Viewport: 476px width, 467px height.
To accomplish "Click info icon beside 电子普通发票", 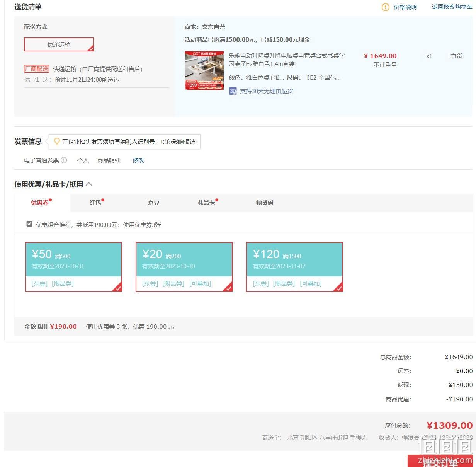I will click(x=64, y=160).
